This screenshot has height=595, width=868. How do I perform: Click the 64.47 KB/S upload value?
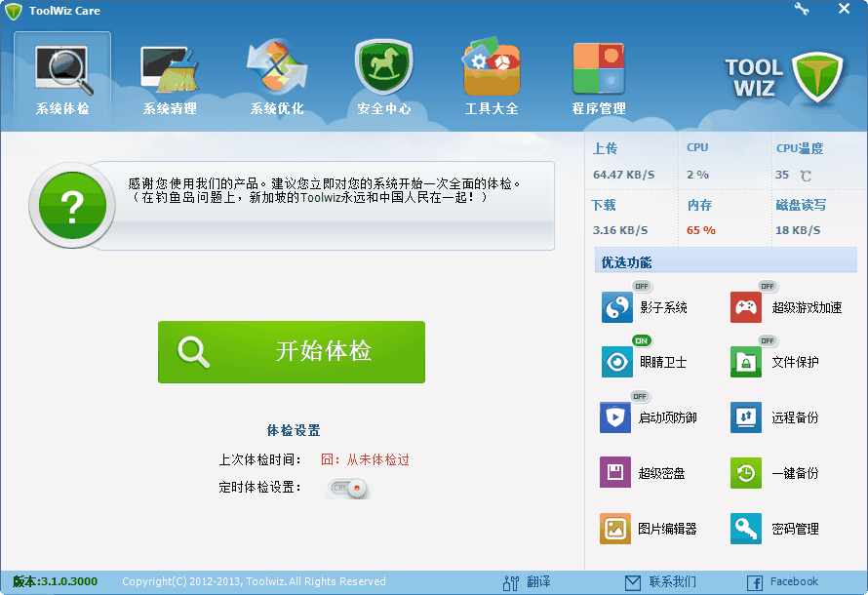point(623,175)
